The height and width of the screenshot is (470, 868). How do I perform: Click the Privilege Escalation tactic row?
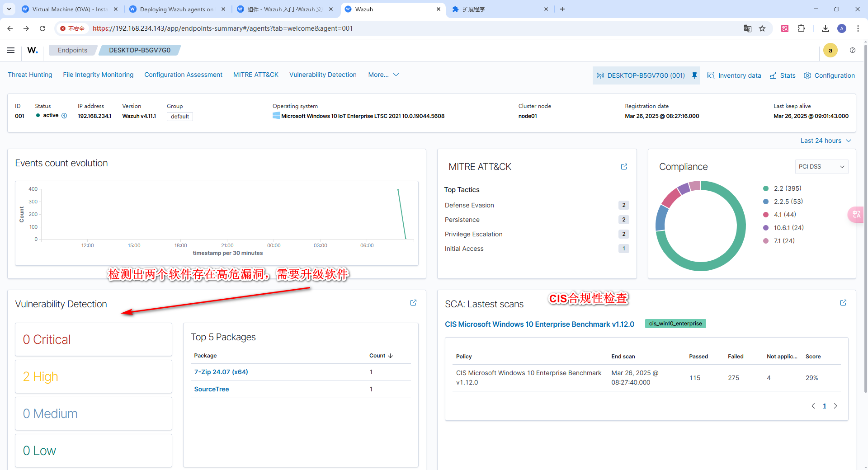coord(537,234)
